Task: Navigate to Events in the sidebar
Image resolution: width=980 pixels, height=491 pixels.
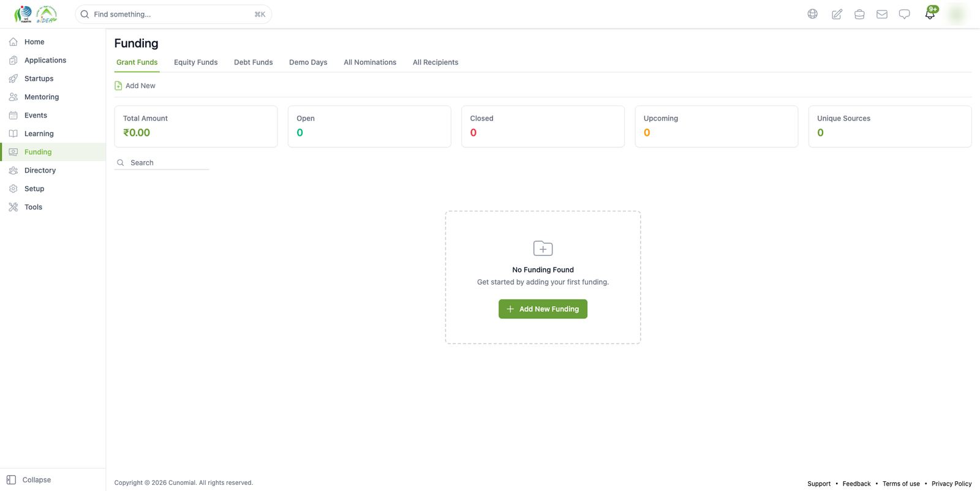Action: pyautogui.click(x=53, y=115)
